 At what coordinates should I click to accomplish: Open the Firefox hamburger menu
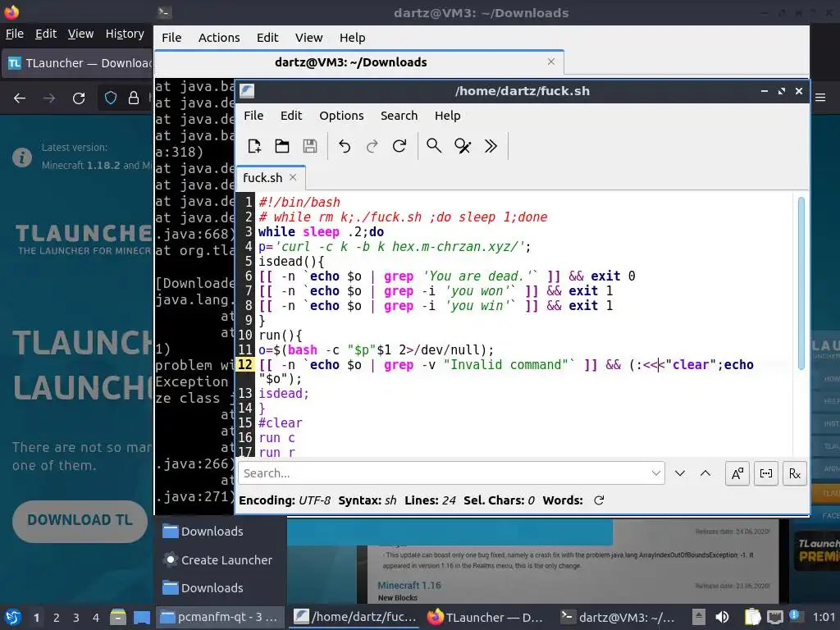click(x=820, y=98)
